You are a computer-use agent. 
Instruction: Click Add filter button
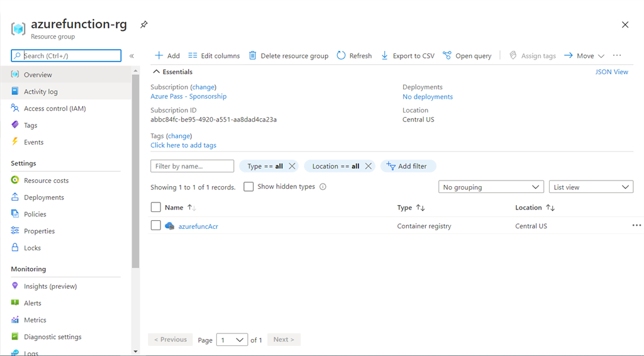coord(408,166)
